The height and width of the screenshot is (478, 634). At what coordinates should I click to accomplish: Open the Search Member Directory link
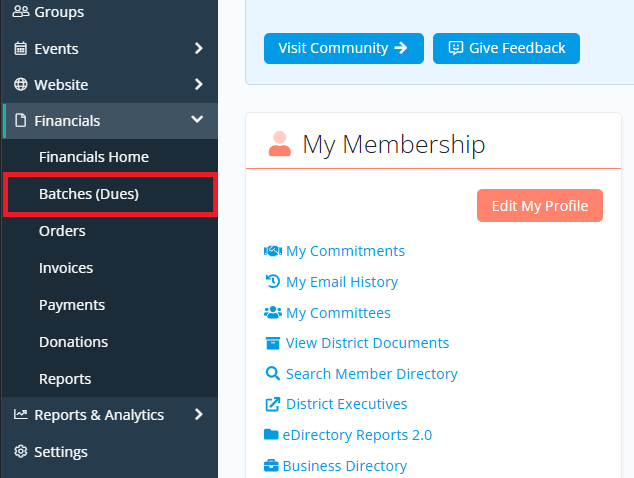pos(372,374)
